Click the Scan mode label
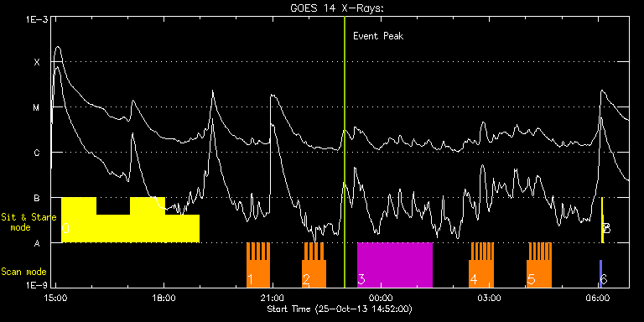 23,272
